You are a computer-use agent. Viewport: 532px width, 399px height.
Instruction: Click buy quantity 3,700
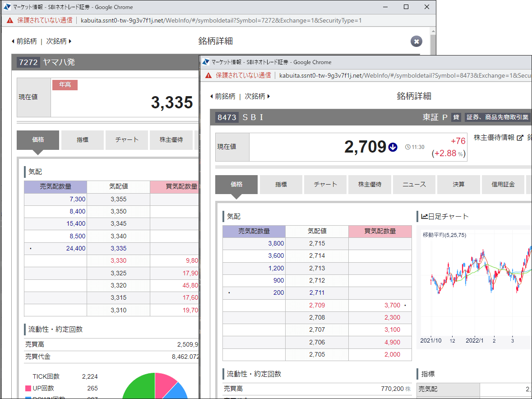click(392, 306)
